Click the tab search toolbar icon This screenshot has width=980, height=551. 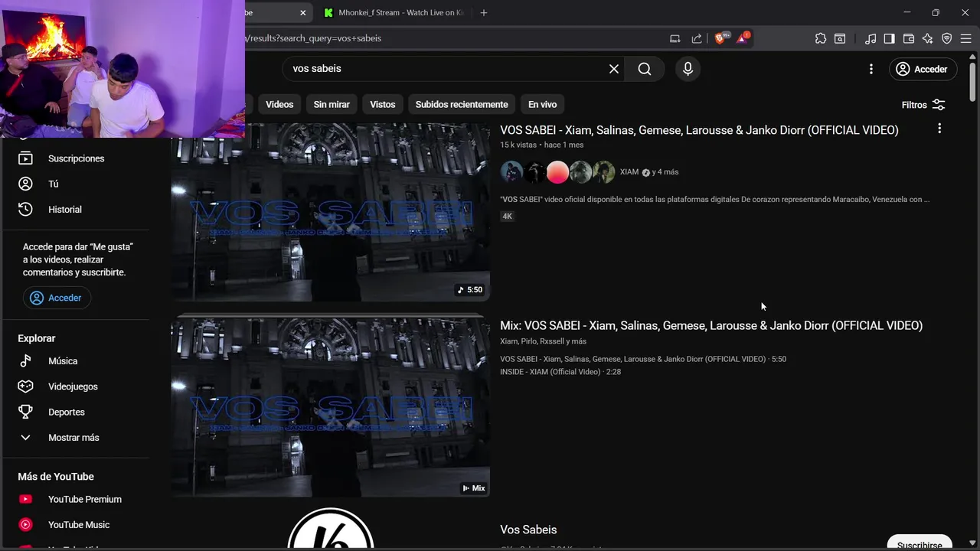tap(840, 38)
